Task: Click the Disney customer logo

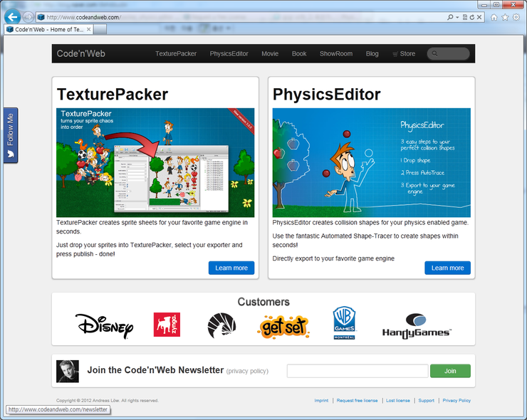Action: click(104, 326)
